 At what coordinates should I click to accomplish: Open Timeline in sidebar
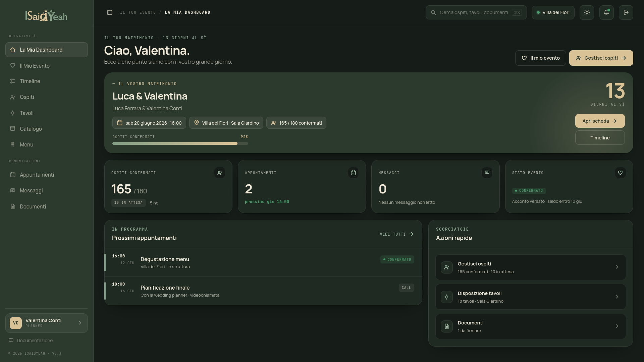pyautogui.click(x=47, y=81)
